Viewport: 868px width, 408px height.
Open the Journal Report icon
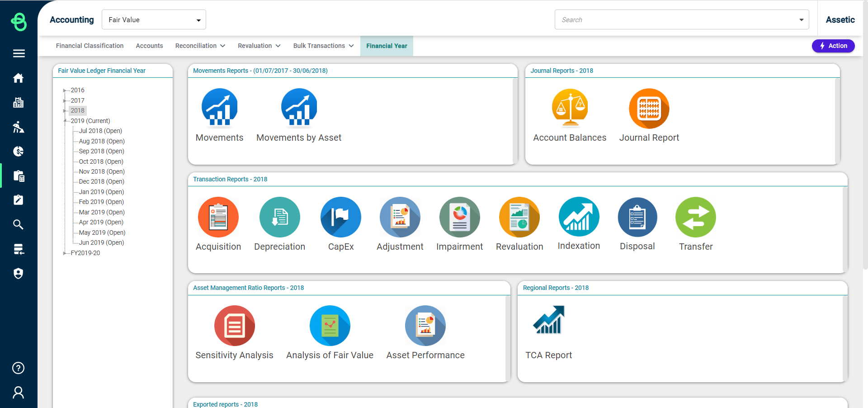point(649,109)
